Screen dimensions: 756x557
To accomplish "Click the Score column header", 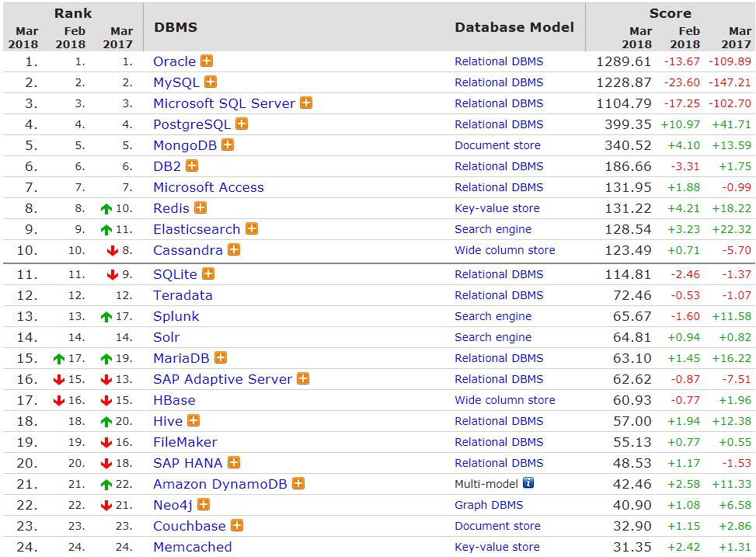I will [671, 13].
